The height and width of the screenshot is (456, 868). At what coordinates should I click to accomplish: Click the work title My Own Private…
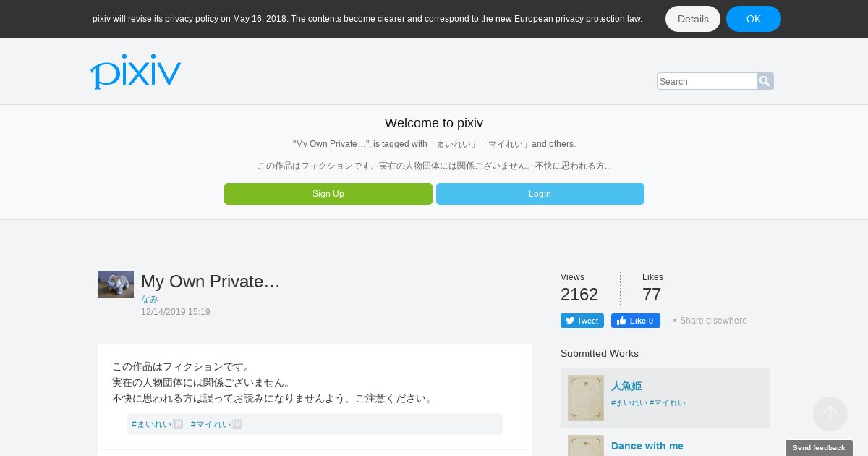tap(210, 282)
